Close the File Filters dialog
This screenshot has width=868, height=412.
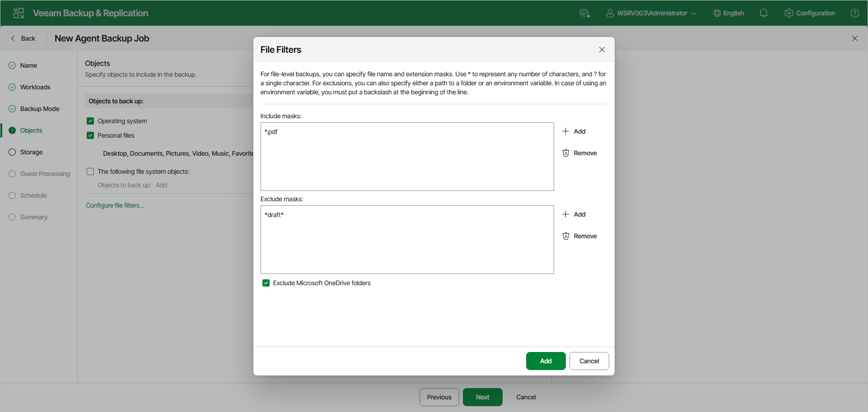[602, 50]
